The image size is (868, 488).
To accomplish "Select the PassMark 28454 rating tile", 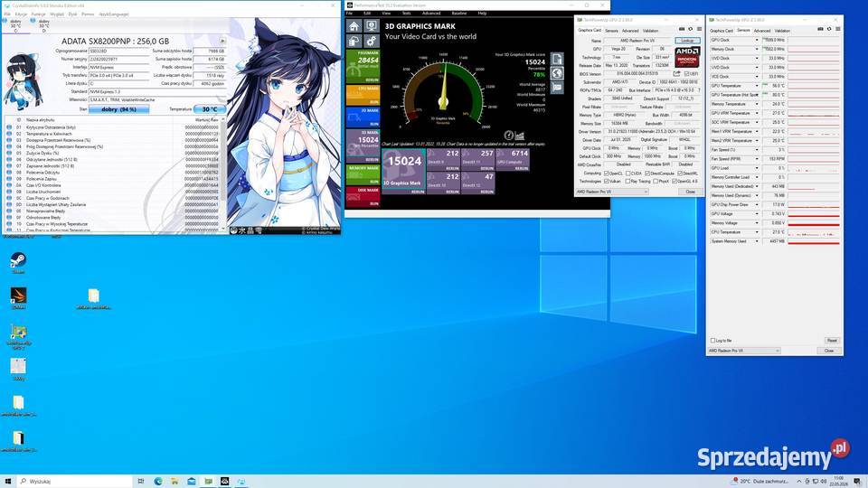I will click(363, 66).
